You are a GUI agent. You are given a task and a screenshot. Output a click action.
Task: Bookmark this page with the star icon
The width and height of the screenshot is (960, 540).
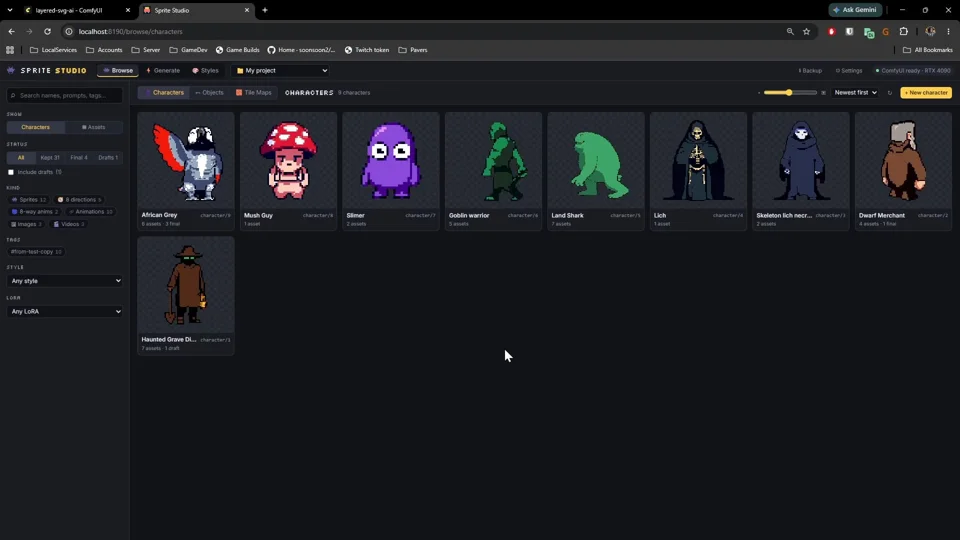[x=806, y=31]
